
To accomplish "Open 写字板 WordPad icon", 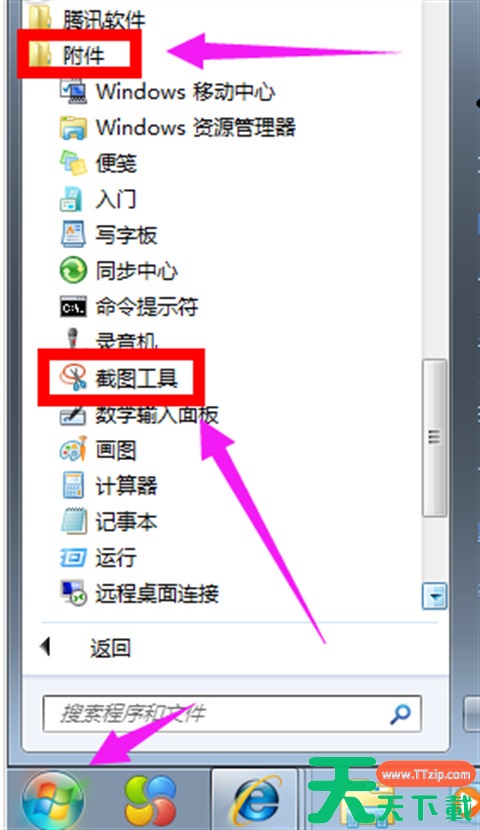I will point(73,234).
